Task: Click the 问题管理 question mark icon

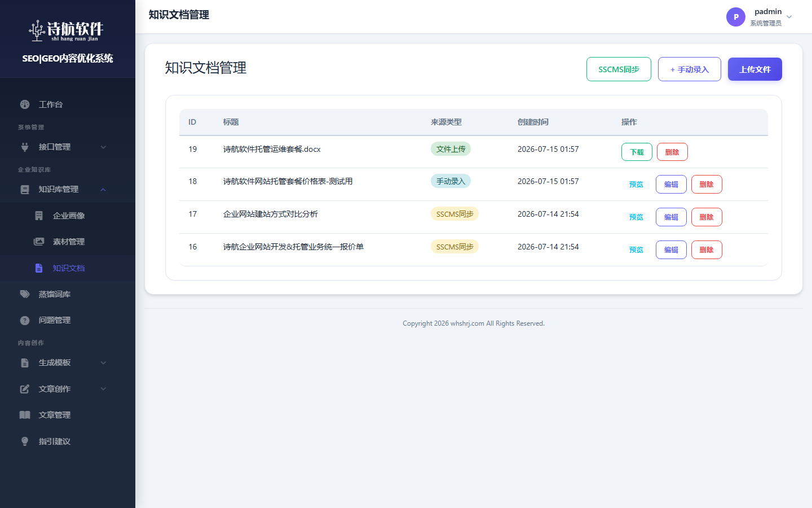Action: (25, 320)
